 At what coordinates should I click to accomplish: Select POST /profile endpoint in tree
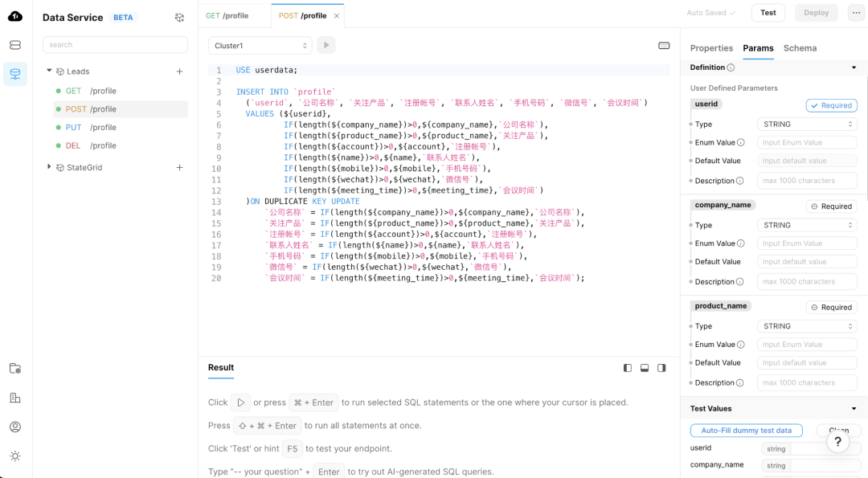tap(121, 109)
